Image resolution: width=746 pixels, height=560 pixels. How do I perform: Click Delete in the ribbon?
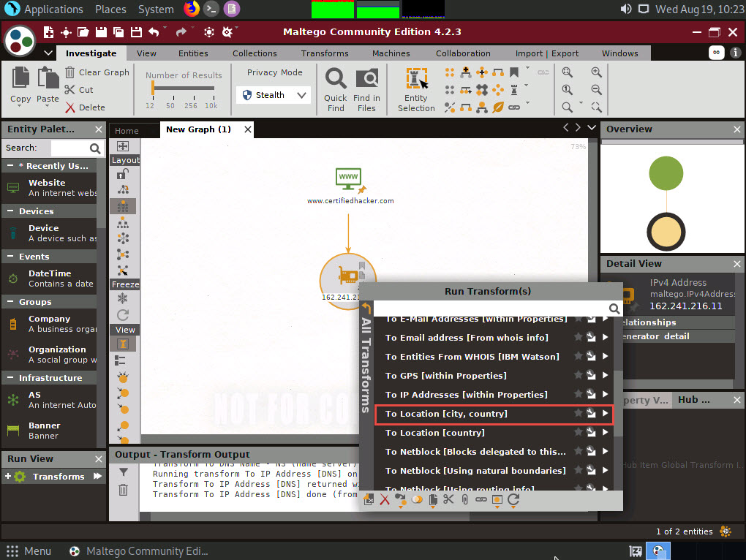pos(85,107)
